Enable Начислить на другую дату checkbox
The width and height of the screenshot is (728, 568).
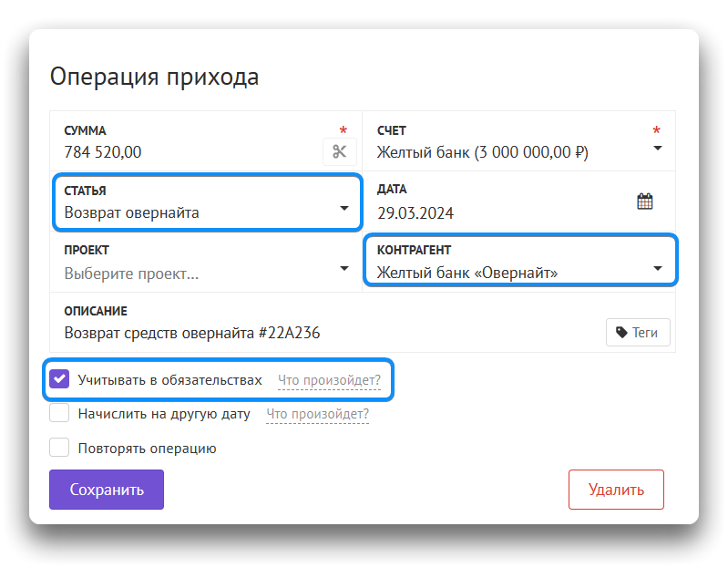pos(60,414)
